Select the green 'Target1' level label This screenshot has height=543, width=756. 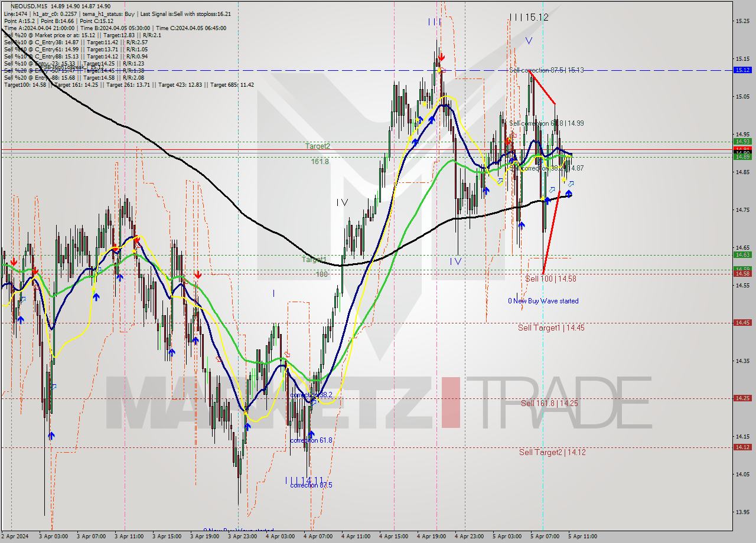[314, 260]
